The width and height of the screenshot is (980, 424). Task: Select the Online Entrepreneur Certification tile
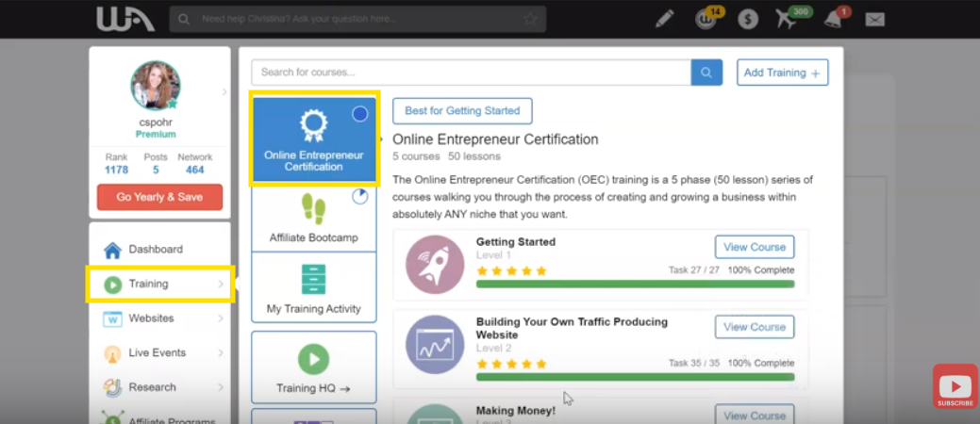click(x=314, y=139)
